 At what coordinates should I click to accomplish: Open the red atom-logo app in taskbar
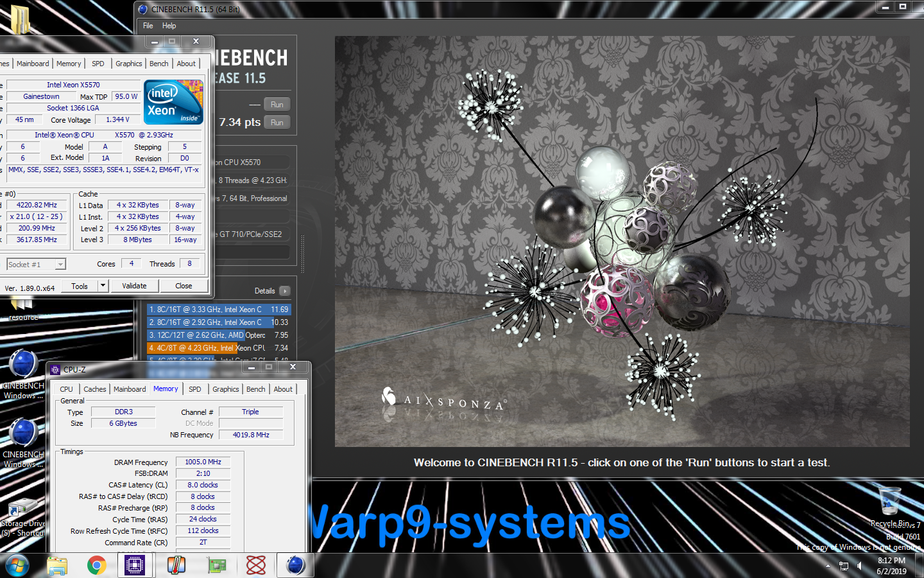256,566
